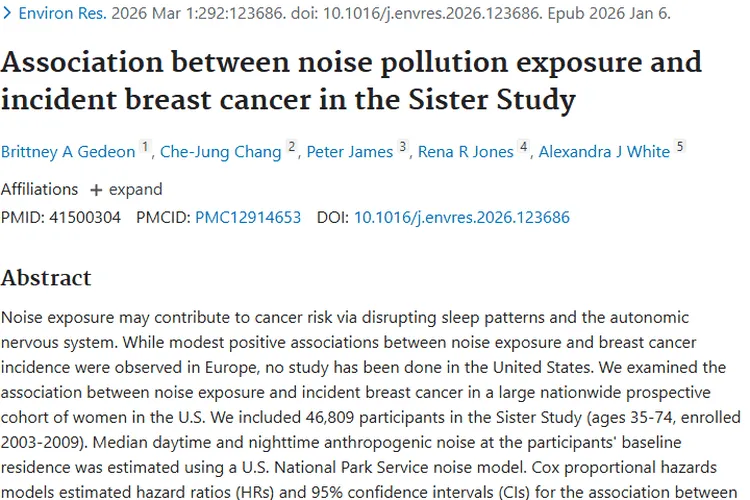This screenshot has height=500, width=750.
Task: Click affiliation superscript 1 after Gedeon
Action: tap(145, 148)
